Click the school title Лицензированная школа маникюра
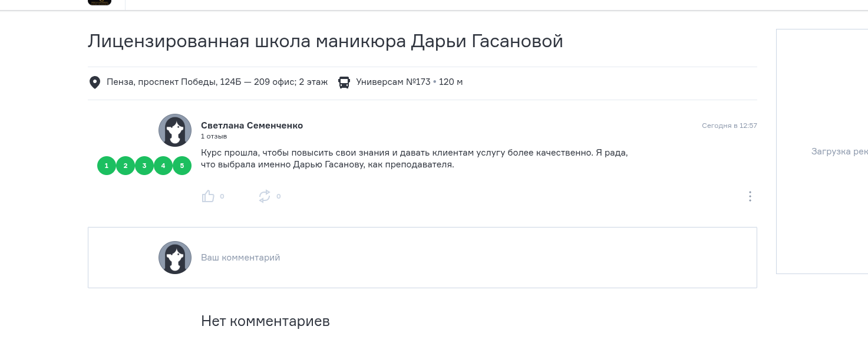Viewport: 868px width, 346px height. [x=247, y=41]
